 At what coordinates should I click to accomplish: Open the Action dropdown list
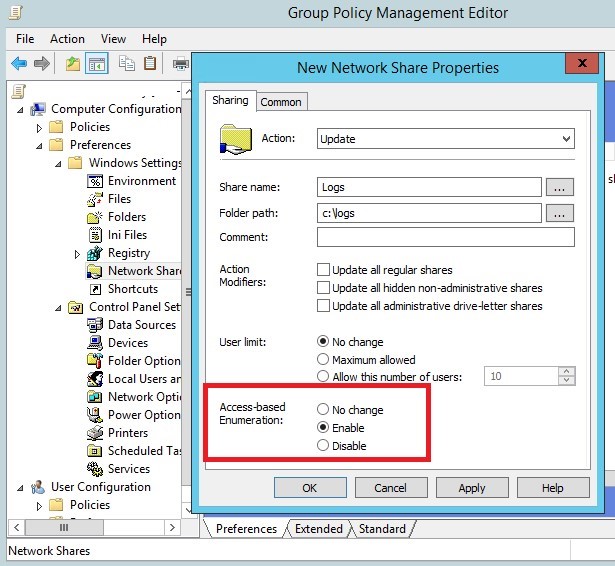point(566,139)
